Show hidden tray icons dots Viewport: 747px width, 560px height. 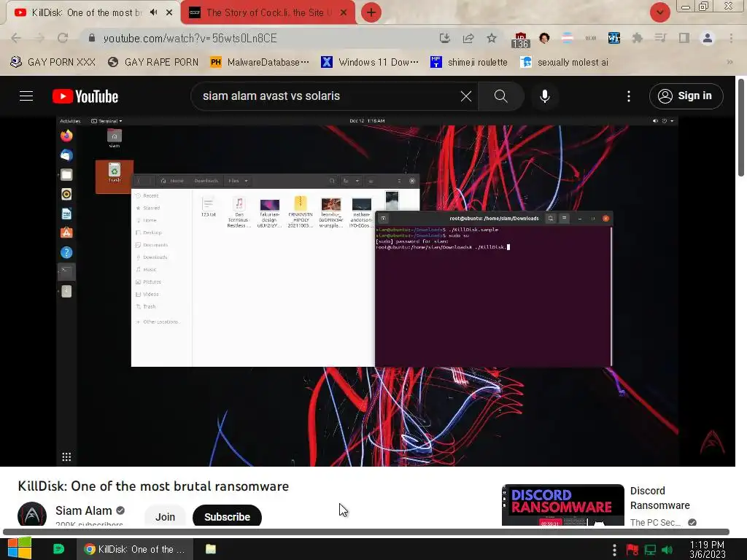pyautogui.click(x=614, y=550)
